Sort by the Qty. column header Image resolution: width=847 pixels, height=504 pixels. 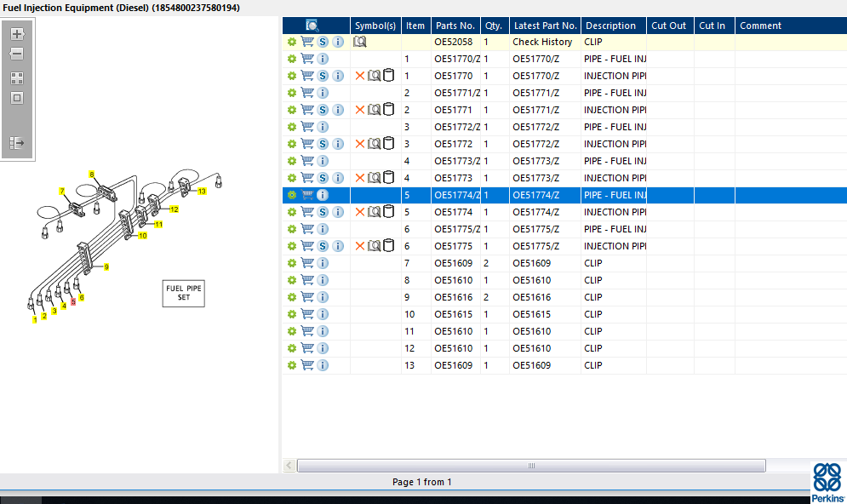(494, 26)
